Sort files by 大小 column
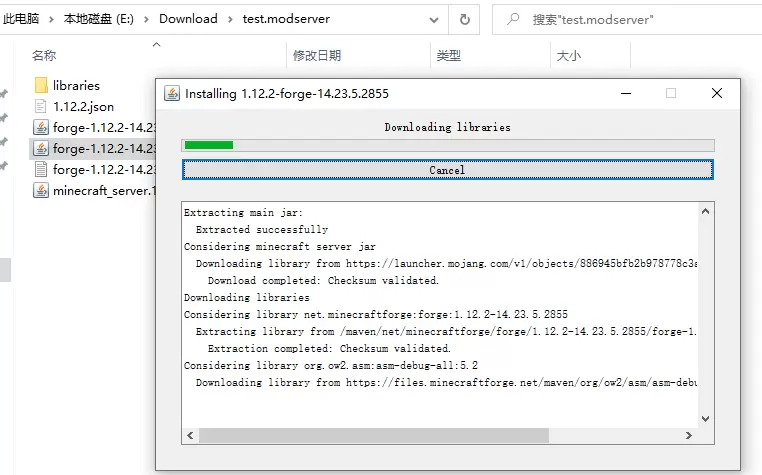 point(569,55)
